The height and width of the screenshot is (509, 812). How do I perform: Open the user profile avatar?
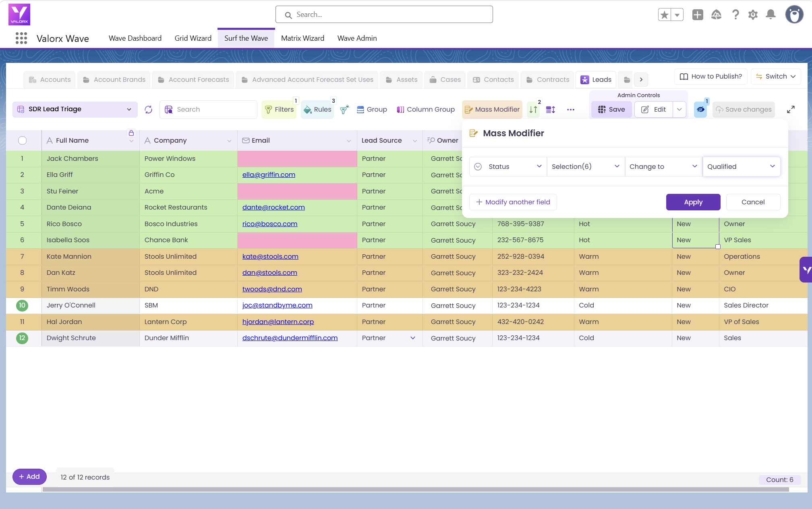point(794,15)
